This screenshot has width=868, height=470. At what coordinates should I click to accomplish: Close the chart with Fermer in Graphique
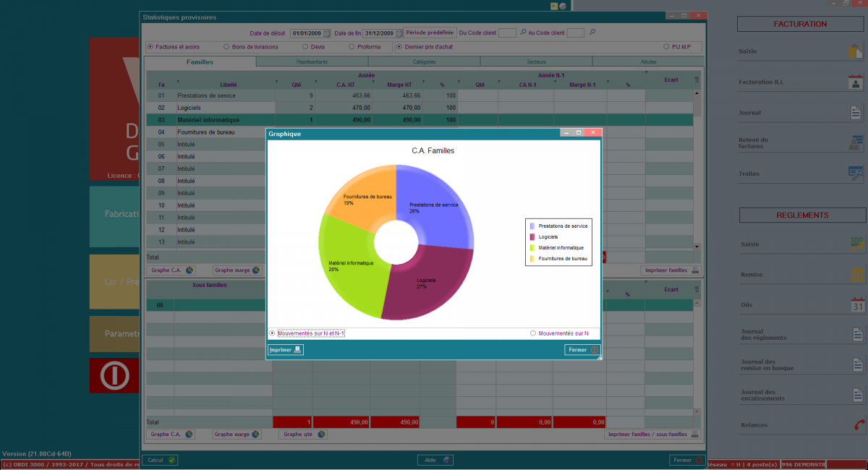(582, 349)
